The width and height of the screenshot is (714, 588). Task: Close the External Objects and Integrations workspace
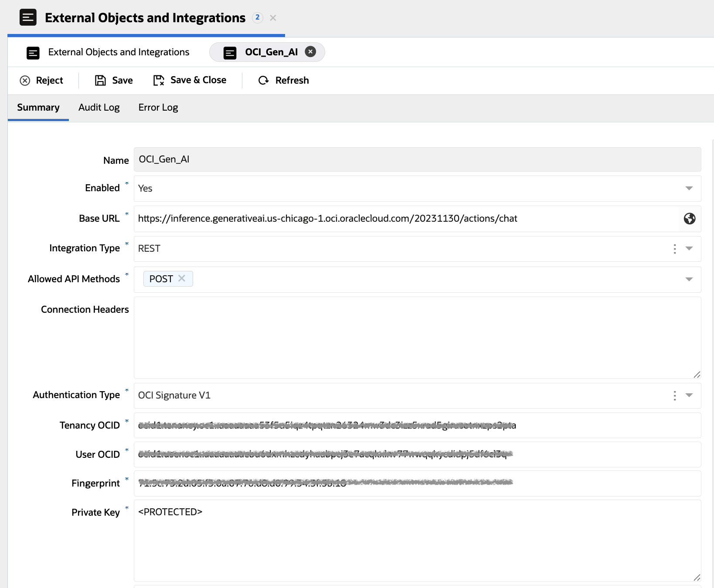[273, 18]
